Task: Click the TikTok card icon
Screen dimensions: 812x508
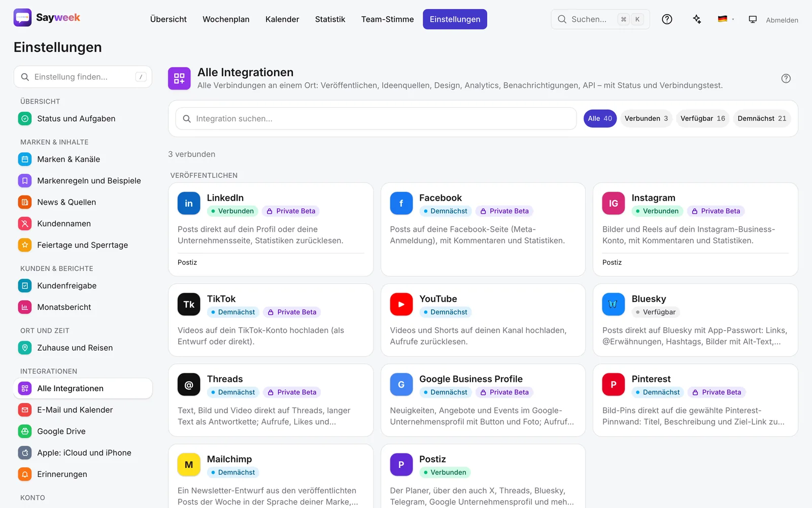Action: pos(189,304)
